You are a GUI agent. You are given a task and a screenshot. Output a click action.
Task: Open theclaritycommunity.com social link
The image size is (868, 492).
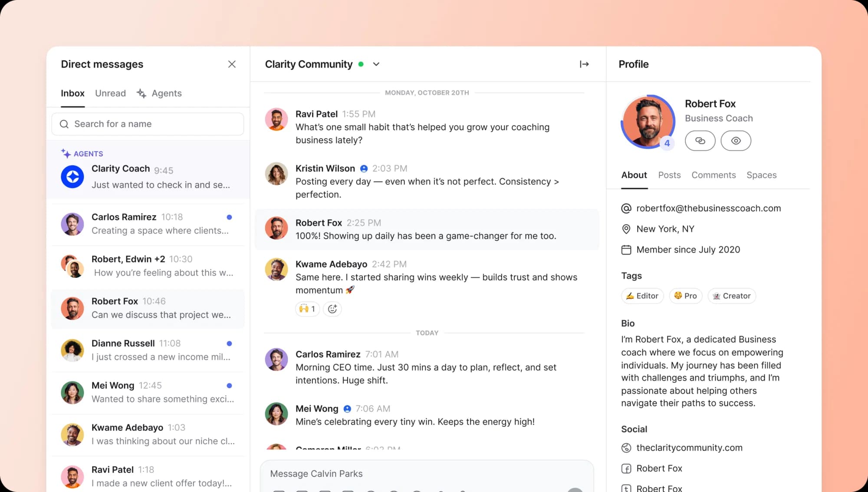[x=689, y=448]
